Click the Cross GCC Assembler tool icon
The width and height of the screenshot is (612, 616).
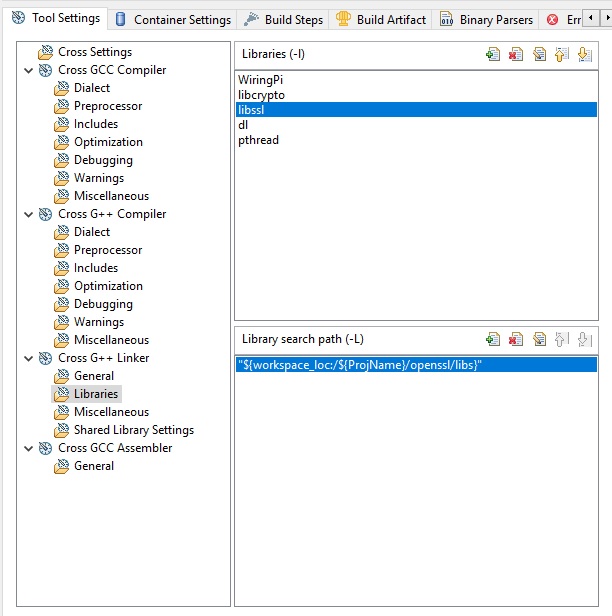coord(45,448)
